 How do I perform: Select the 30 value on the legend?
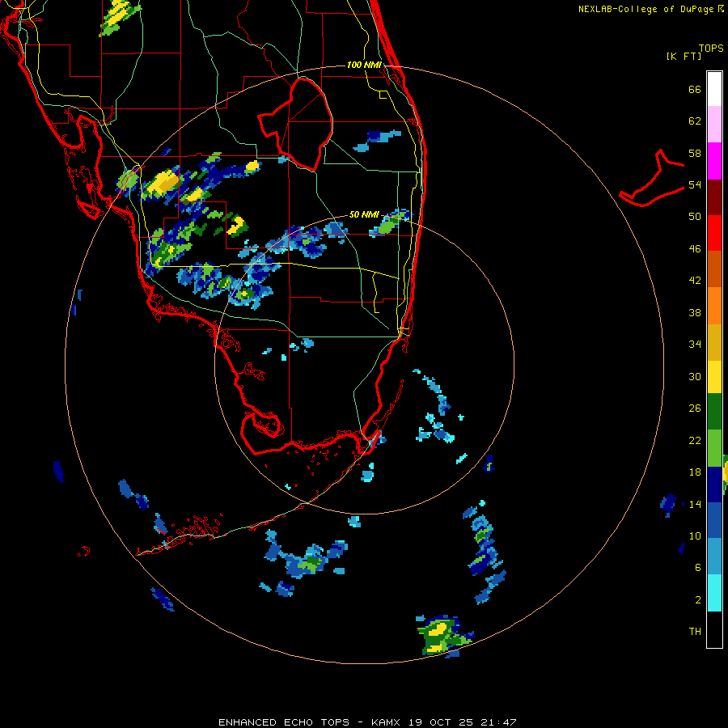click(x=695, y=376)
